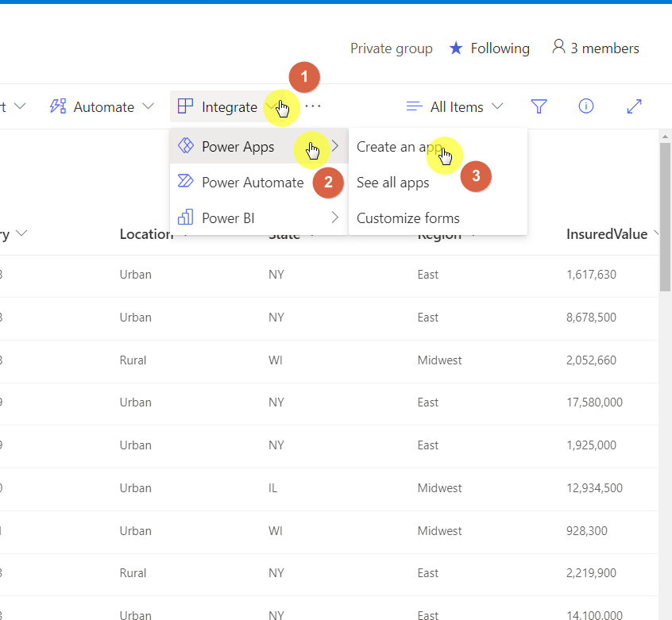Open the filter pane funnel icon
672x620 pixels.
tap(539, 106)
